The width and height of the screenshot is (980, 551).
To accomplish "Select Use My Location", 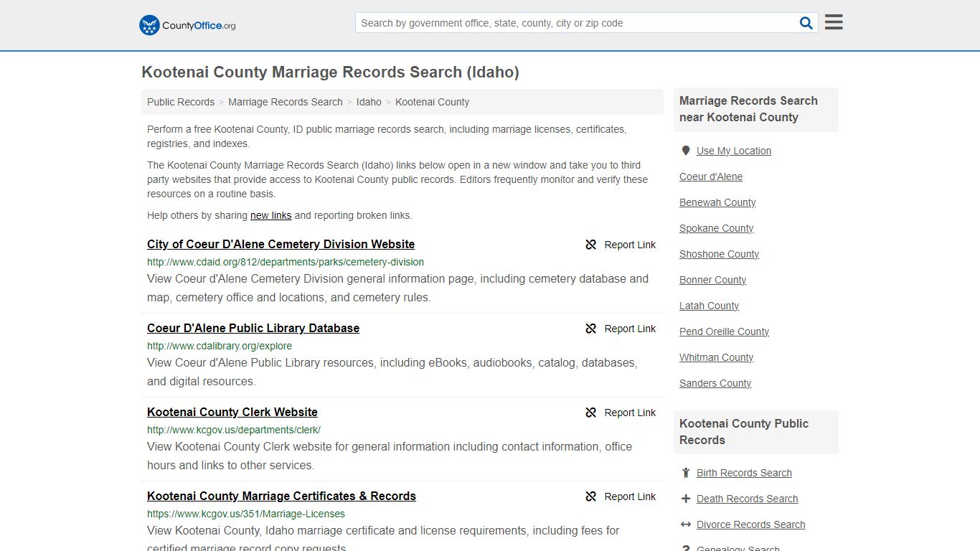I will tap(734, 151).
